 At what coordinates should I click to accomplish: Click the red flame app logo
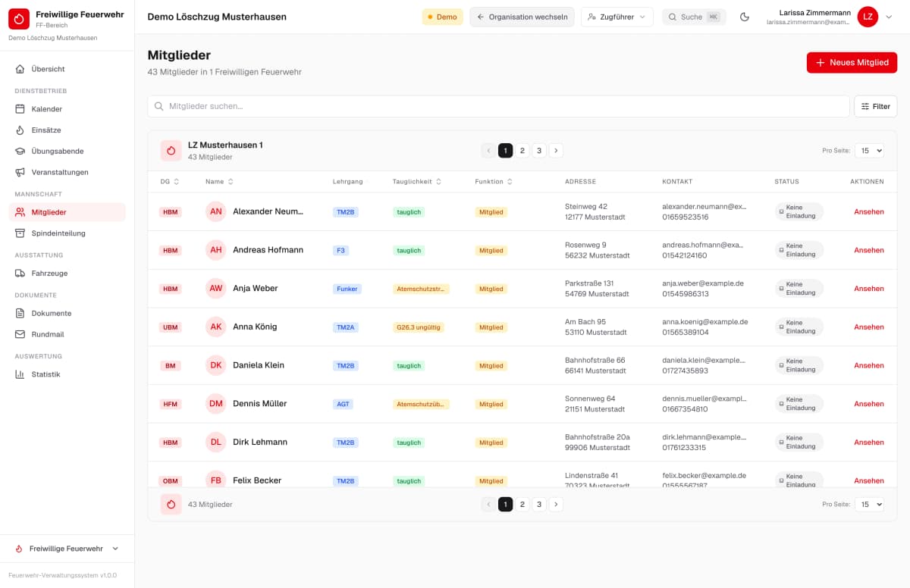point(19,19)
